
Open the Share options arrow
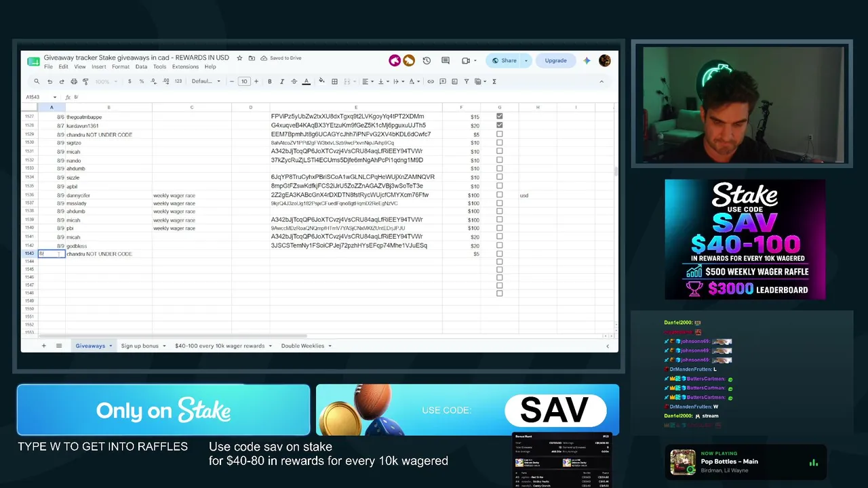[526, 60]
